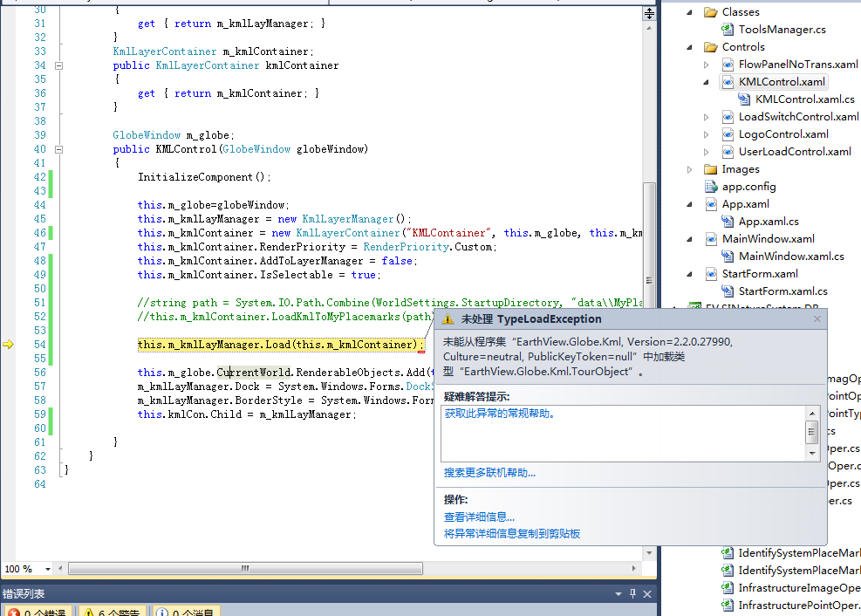
Task: Click the warning icon in the TypeLoadException dialog
Action: 448,319
